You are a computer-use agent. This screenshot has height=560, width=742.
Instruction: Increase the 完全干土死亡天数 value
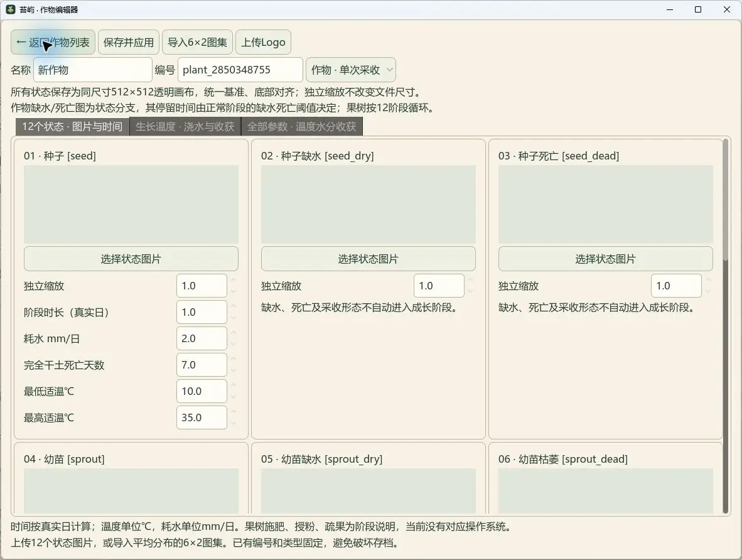click(x=234, y=359)
